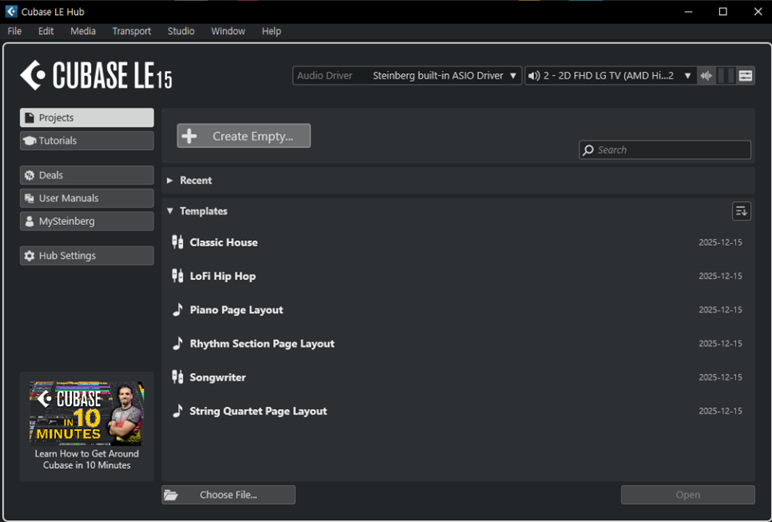Image resolution: width=772 pixels, height=522 pixels.
Task: Click the Songwriter template mixer icon
Action: coord(178,377)
